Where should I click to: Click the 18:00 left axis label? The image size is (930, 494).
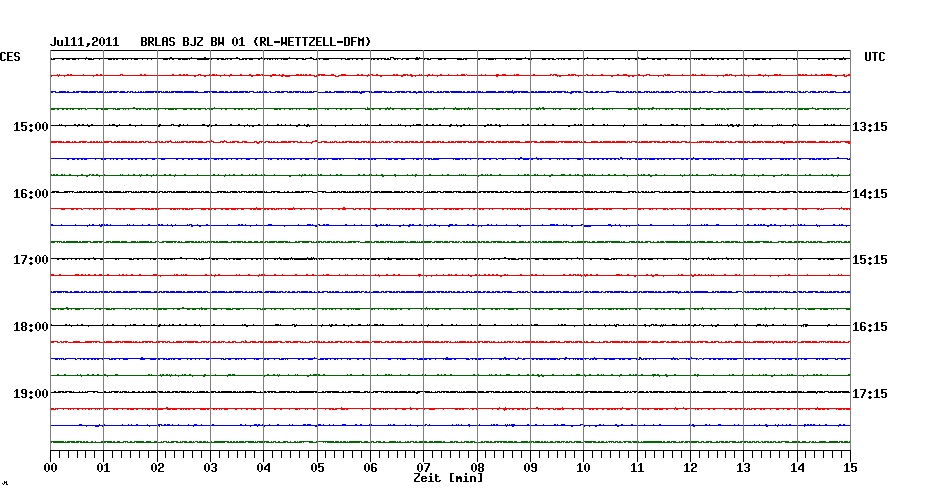[31, 327]
